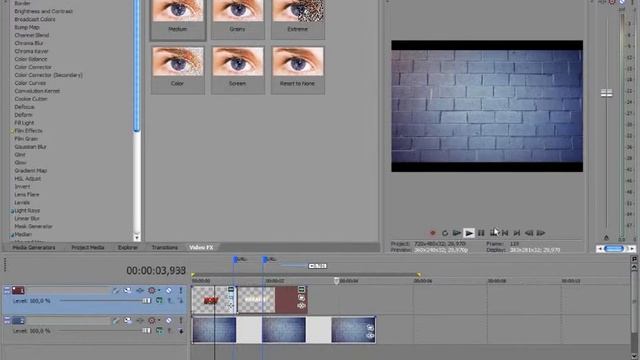Open Event Pan/Crop on last brick clip
Viewport: 640px width, 360px height.
(x=370, y=327)
